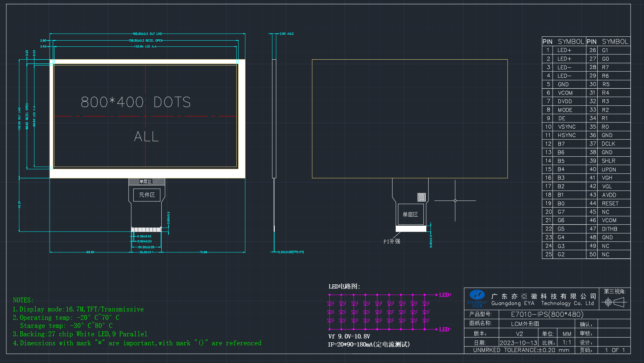The image size is (644, 363).
Task: Select pin 7 'DVDD' in pin table
Action: pos(569,101)
